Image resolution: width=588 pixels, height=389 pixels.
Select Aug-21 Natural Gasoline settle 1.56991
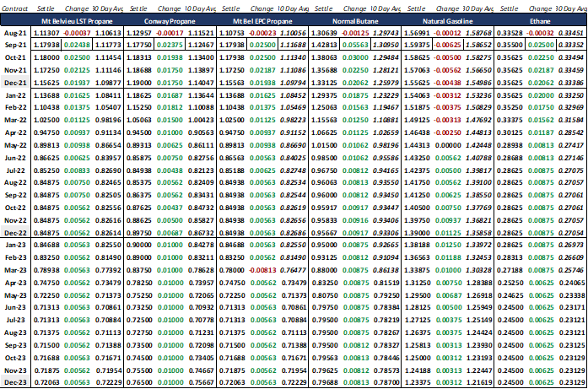(418, 33)
